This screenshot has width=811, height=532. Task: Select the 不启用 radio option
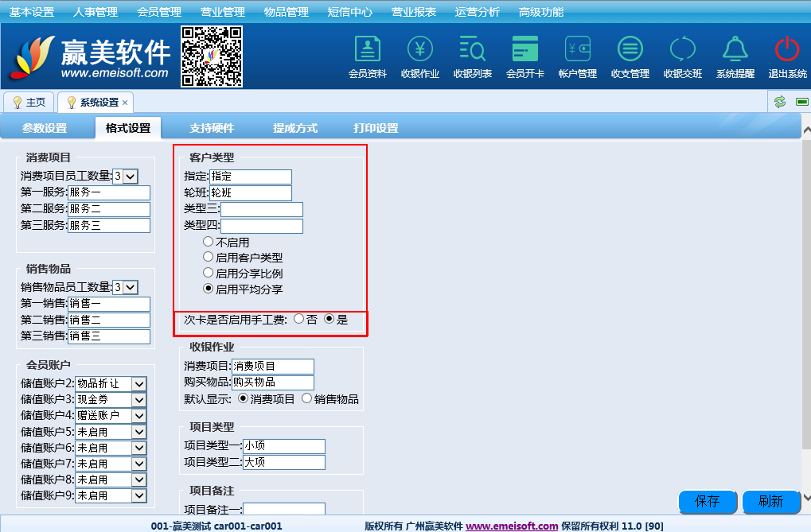click(x=209, y=242)
